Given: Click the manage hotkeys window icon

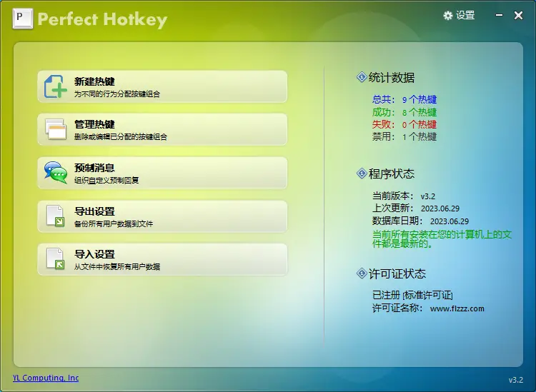Looking at the screenshot, I should coord(56,129).
